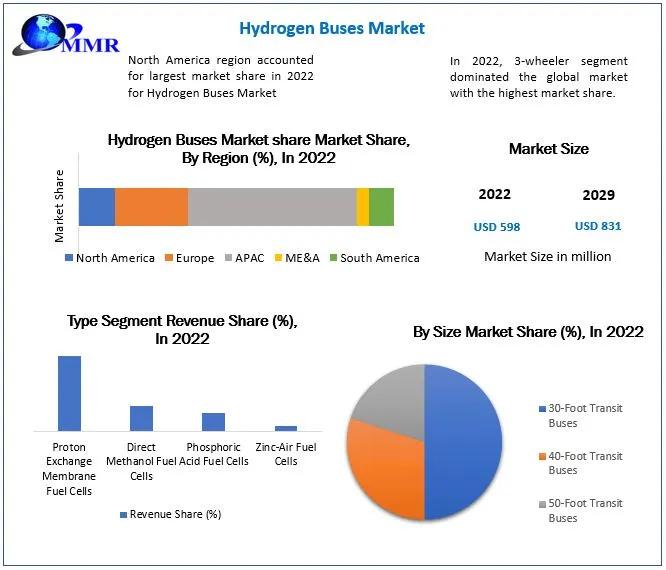Select the APAC gray bar segment
Viewport: 666px width, 570px height.
272,207
